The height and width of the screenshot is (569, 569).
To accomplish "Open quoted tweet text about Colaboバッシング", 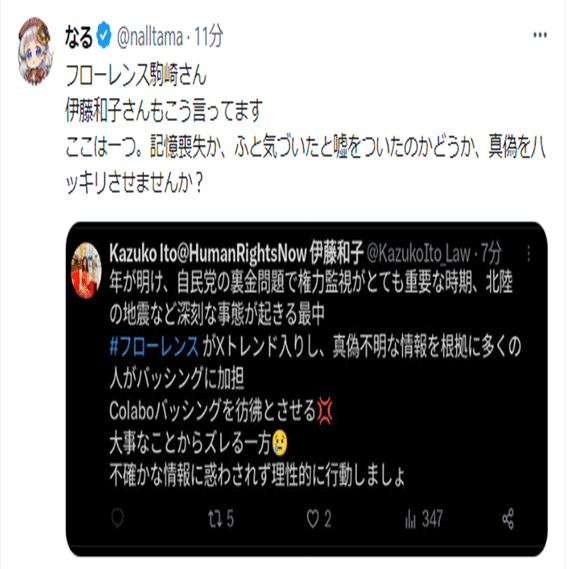I will 213,410.
